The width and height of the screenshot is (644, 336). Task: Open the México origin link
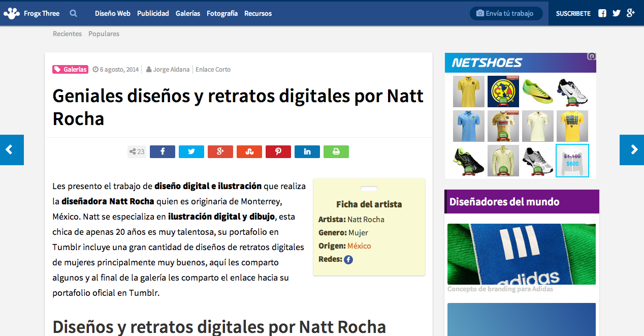click(359, 246)
